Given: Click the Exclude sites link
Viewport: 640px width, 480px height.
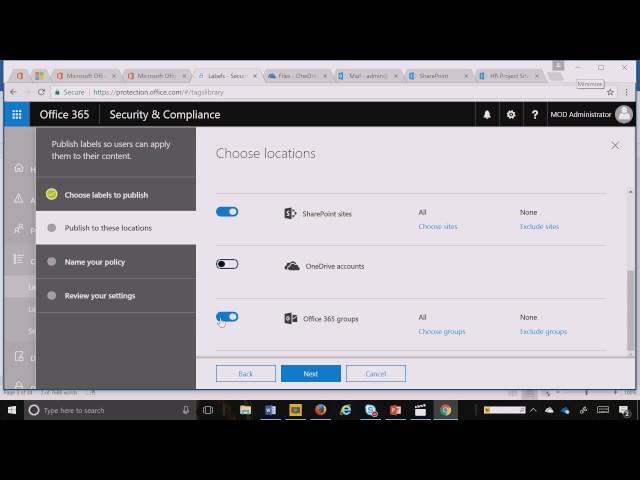Looking at the screenshot, I should point(539,227).
